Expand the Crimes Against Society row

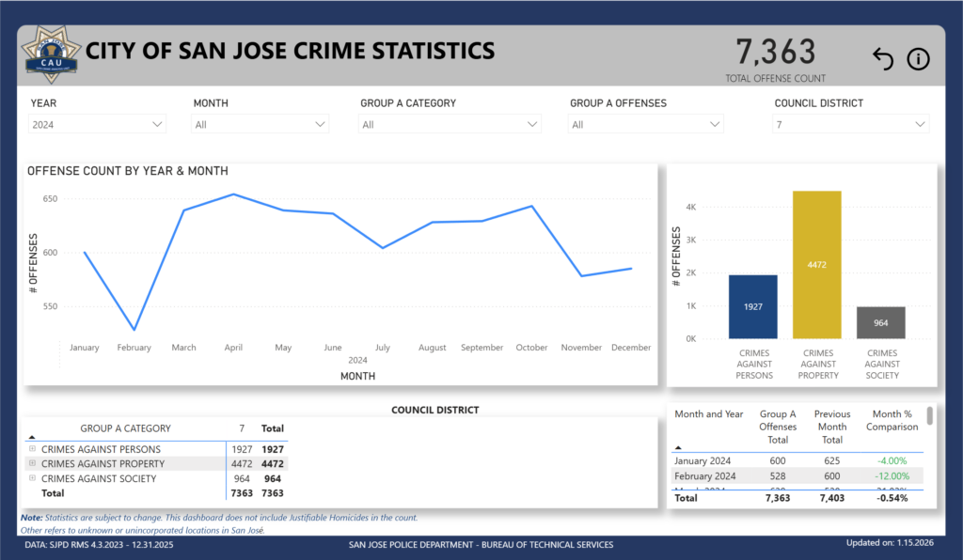point(33,479)
